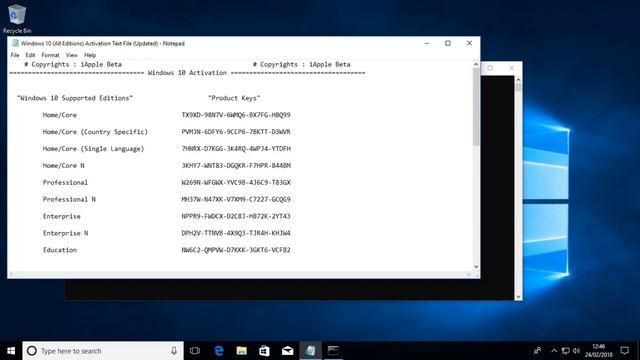Open Microsoft Store from taskbar
This screenshot has width=640, height=360.
(x=264, y=351)
